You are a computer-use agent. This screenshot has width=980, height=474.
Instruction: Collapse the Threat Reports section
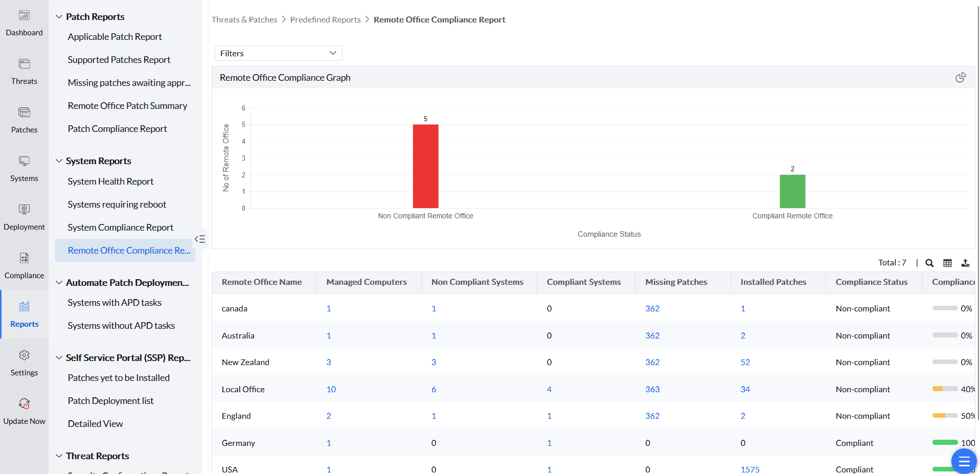[x=59, y=456]
